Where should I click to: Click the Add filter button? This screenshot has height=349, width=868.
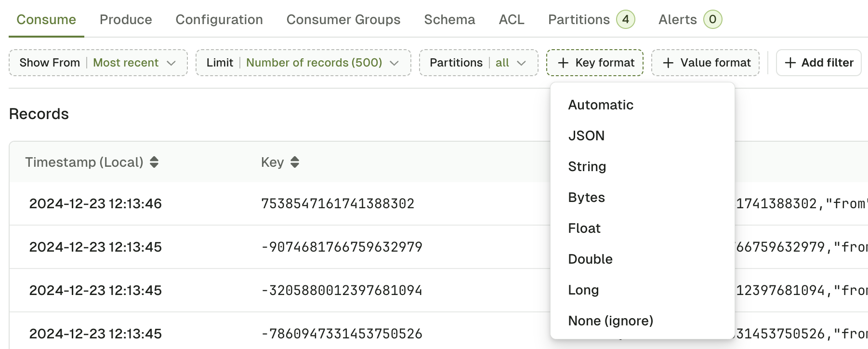[819, 63]
